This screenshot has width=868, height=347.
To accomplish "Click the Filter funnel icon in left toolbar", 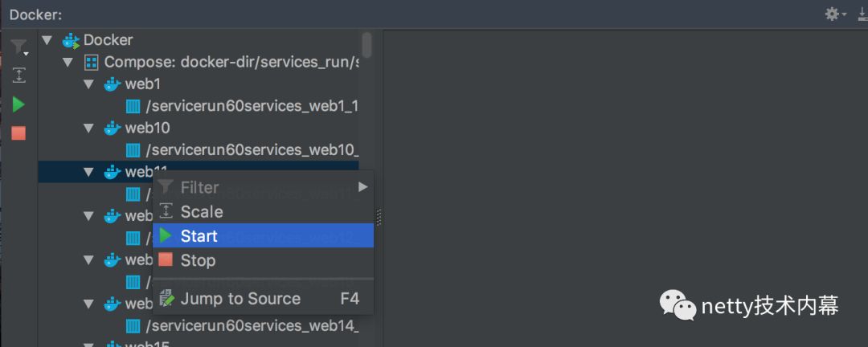I will pos(18,47).
